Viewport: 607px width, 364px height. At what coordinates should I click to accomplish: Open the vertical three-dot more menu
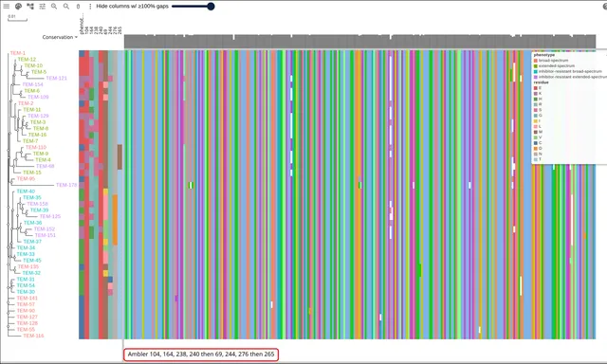click(90, 7)
